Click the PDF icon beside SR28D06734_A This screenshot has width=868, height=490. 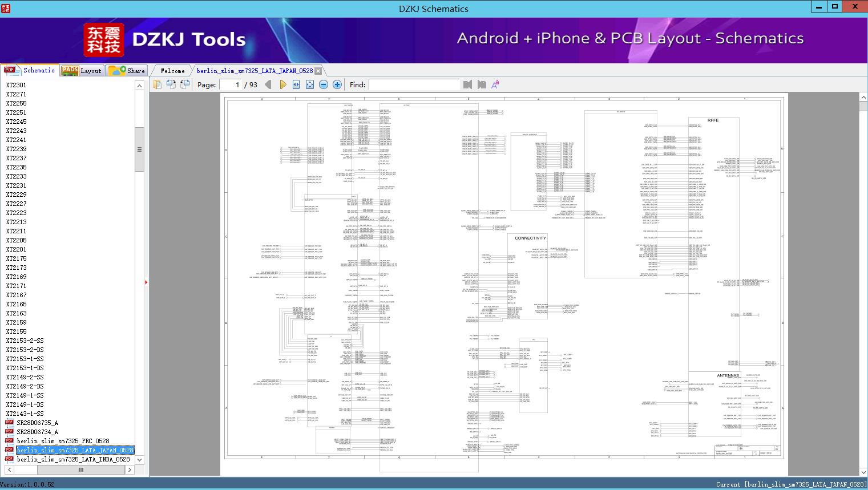(x=9, y=432)
